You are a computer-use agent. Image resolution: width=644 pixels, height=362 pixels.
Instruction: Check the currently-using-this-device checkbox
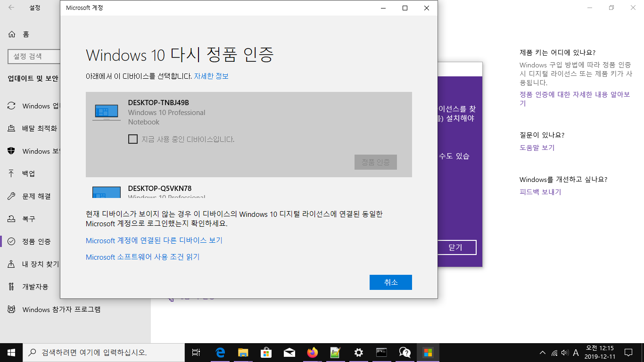coord(133,139)
